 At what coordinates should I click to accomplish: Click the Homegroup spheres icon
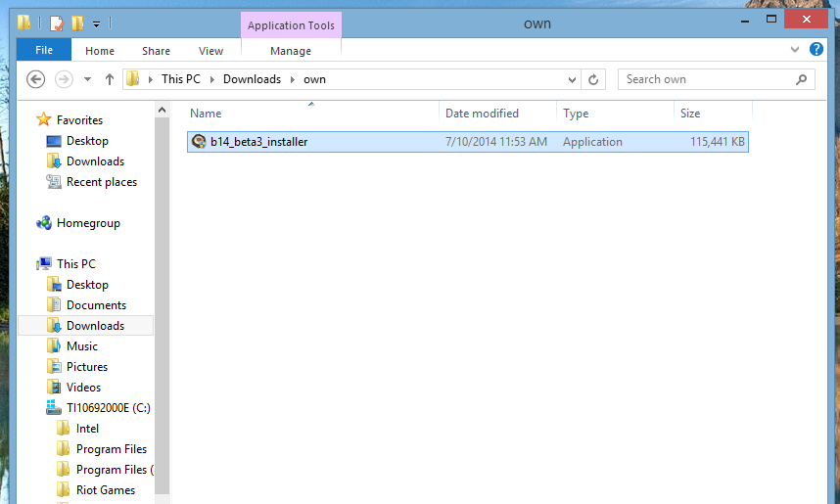click(44, 223)
